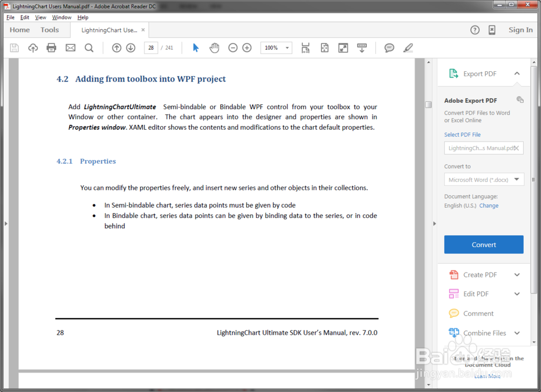Screen dimensions: 541x392
Task: Expand the Edit PDF section chevron
Action: (x=517, y=294)
